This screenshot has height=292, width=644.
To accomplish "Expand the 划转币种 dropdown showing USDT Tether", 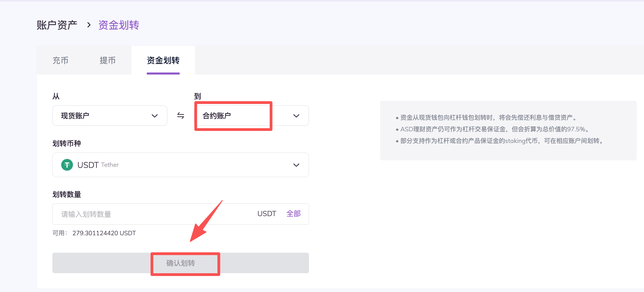I will point(180,165).
